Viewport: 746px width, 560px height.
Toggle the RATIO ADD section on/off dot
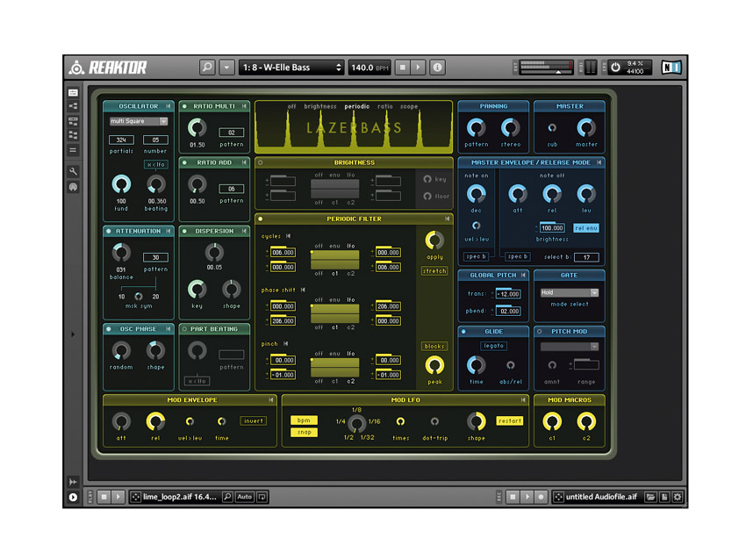click(x=184, y=162)
